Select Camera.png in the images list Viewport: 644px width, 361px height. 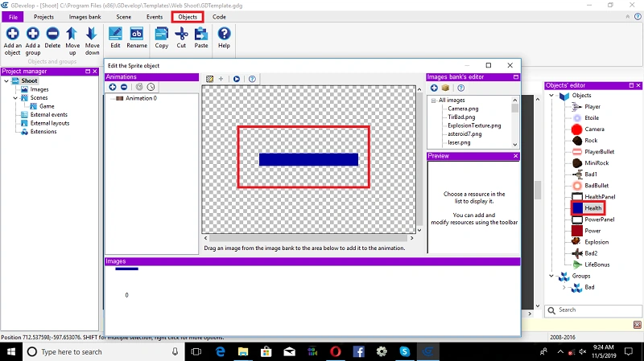463,109
